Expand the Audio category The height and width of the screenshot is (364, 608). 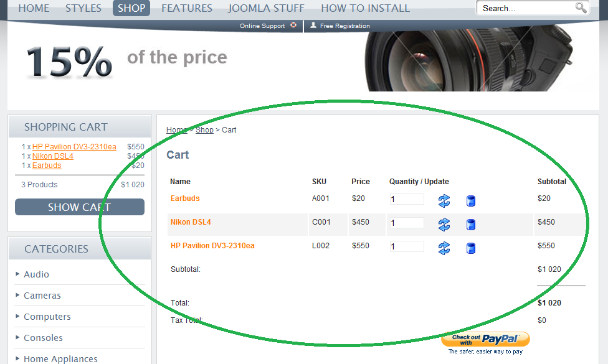(37, 274)
